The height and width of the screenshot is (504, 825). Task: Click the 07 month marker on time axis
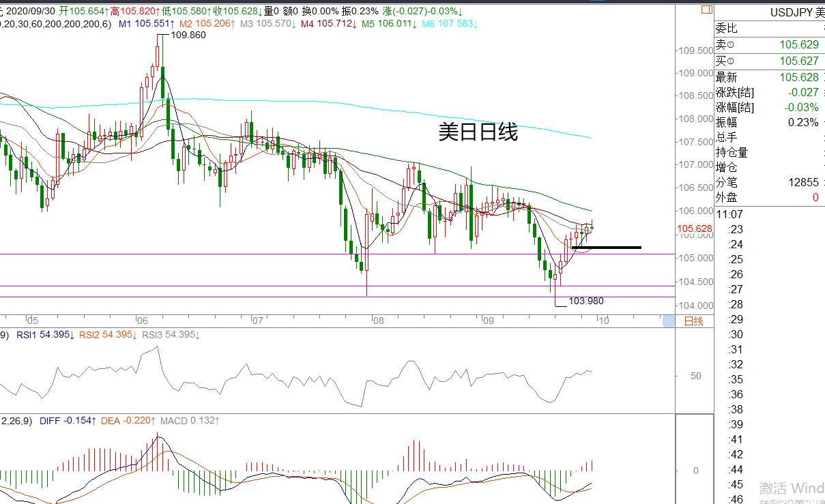point(257,321)
